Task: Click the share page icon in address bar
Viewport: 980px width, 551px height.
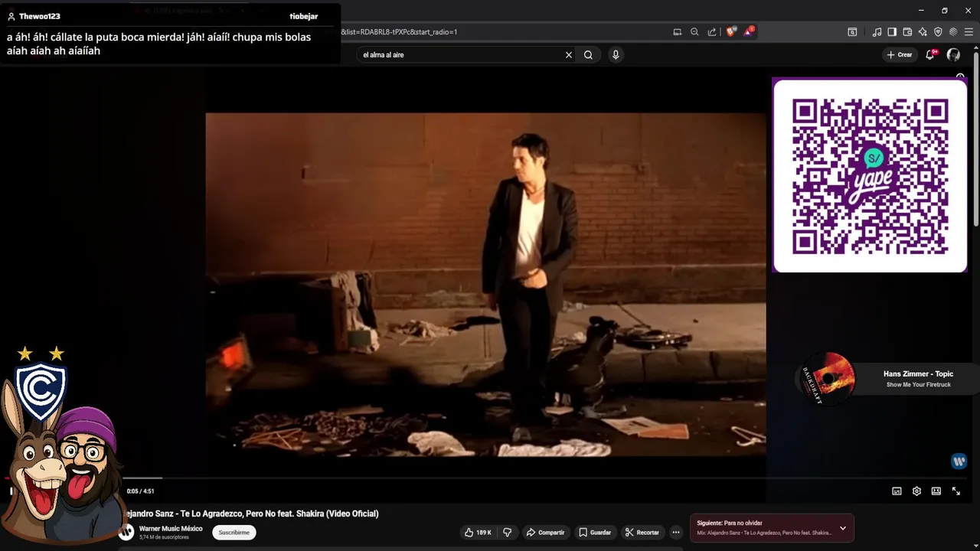Action: [712, 32]
